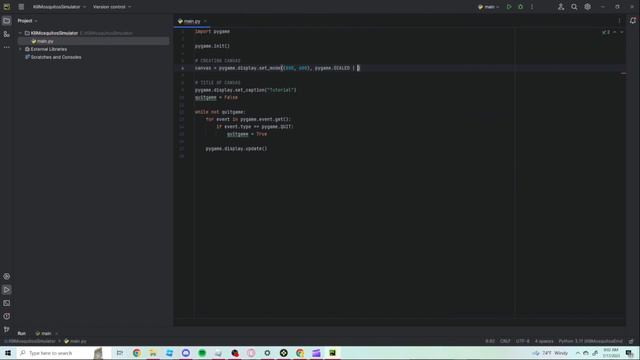
Task: Open Search Everywhere magnifier
Action: pos(574,7)
